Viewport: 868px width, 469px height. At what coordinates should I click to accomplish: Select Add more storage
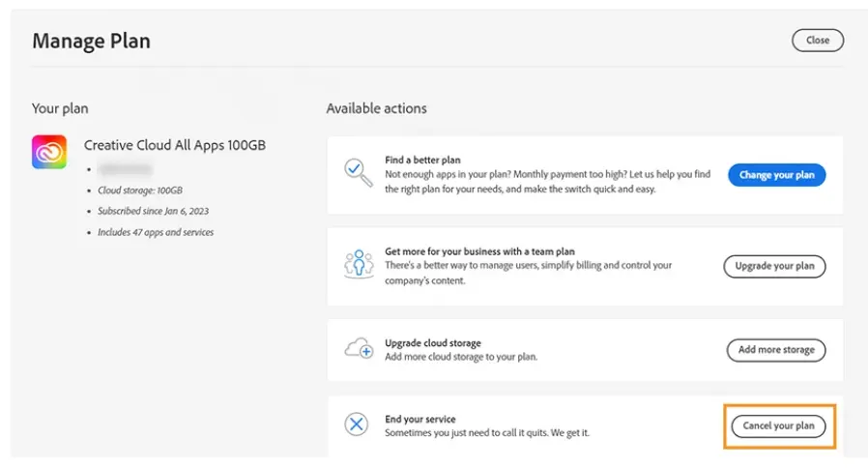(x=776, y=350)
